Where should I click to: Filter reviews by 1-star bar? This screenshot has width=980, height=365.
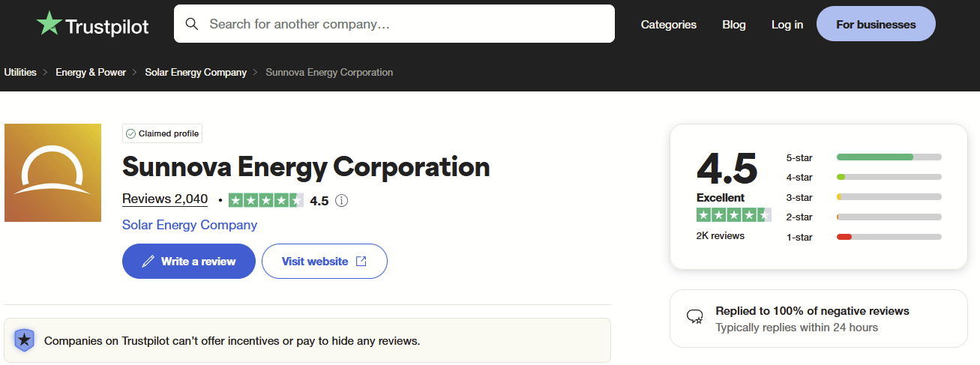889,237
